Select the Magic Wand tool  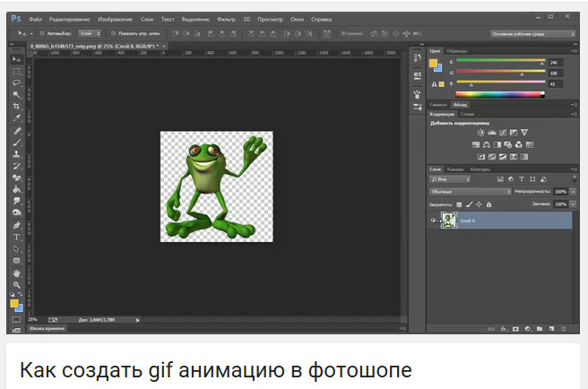16,94
